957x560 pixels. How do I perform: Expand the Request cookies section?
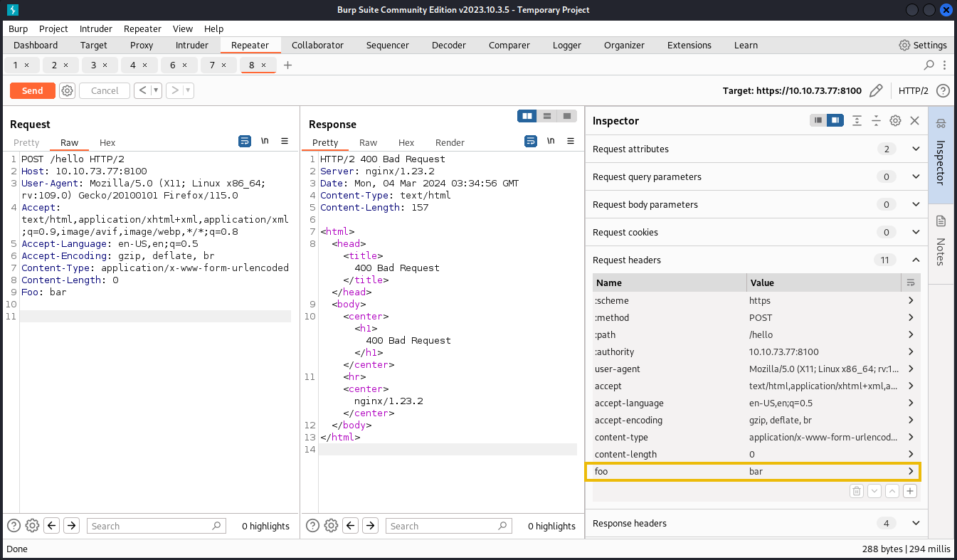pos(916,232)
